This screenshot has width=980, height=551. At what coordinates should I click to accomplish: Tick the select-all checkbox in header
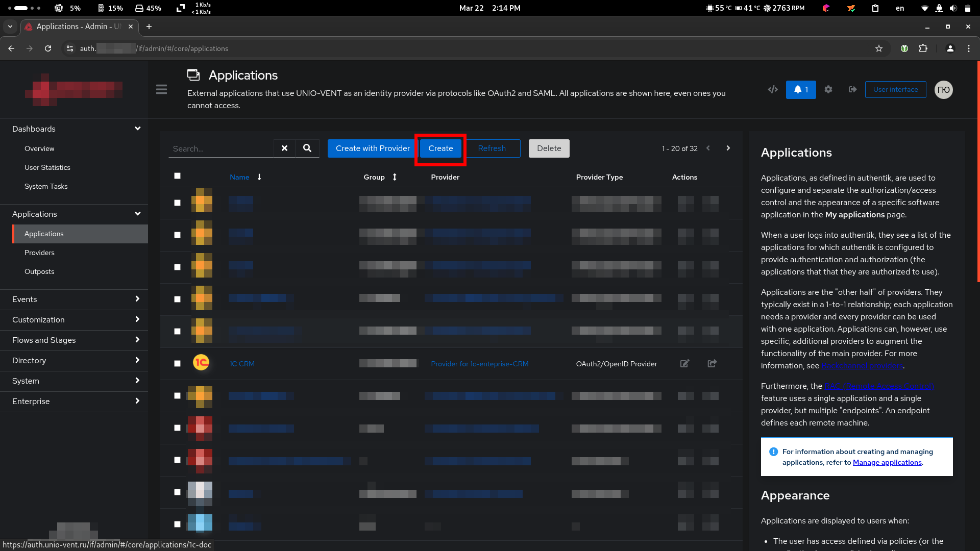(177, 176)
